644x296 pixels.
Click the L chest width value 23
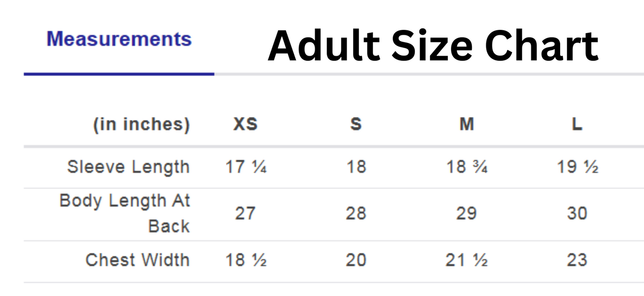point(577,260)
